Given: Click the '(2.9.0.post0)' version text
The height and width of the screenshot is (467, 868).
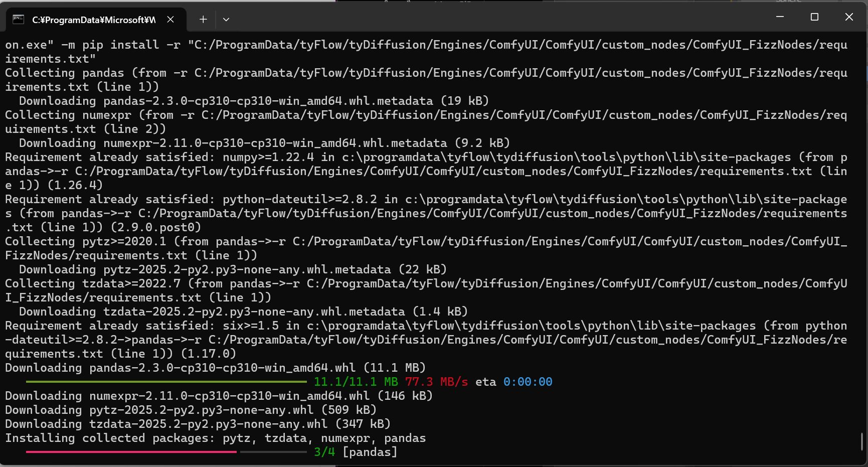Looking at the screenshot, I should tap(155, 227).
